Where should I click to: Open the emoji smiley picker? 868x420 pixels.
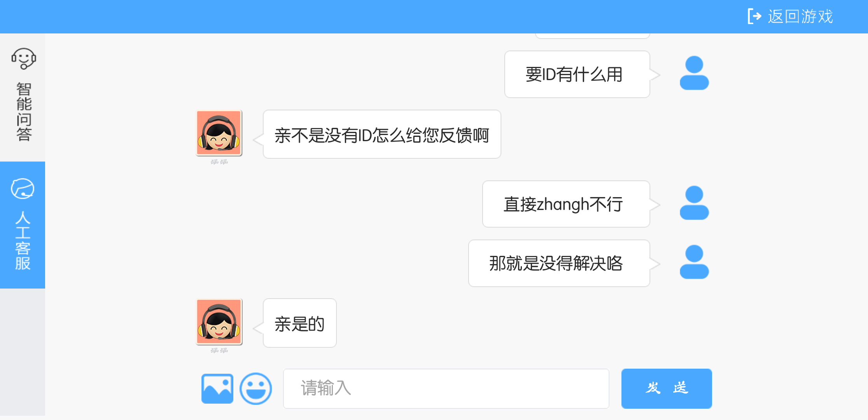(255, 388)
